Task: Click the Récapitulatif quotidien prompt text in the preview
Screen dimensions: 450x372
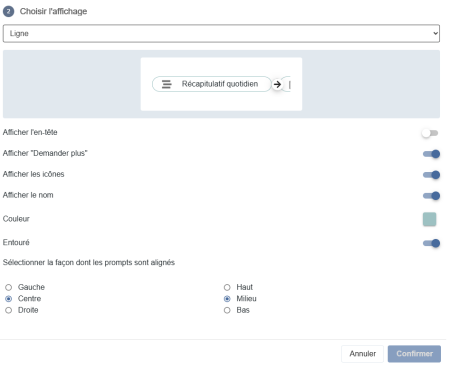Action: pos(220,84)
